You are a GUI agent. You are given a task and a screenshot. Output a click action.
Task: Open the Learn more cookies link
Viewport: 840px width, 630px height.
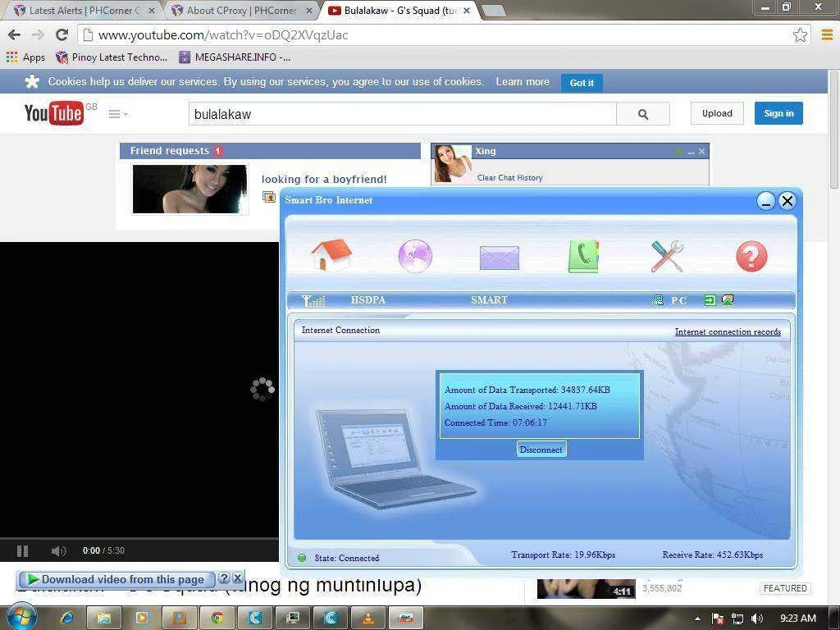pos(523,81)
